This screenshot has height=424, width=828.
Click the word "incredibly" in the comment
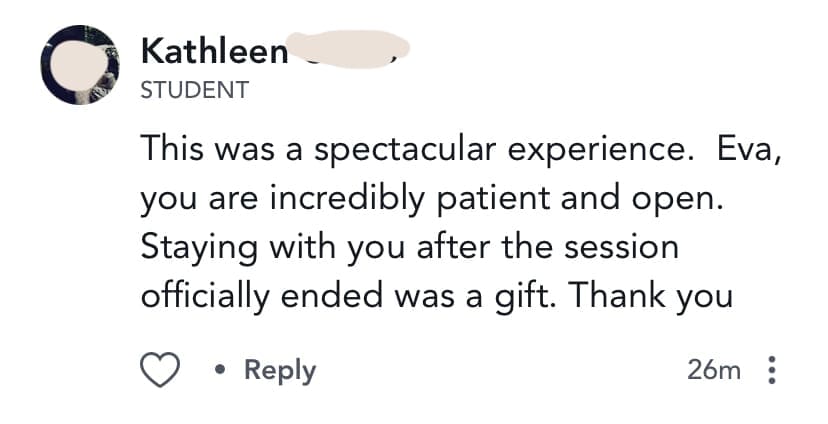pos(347,199)
